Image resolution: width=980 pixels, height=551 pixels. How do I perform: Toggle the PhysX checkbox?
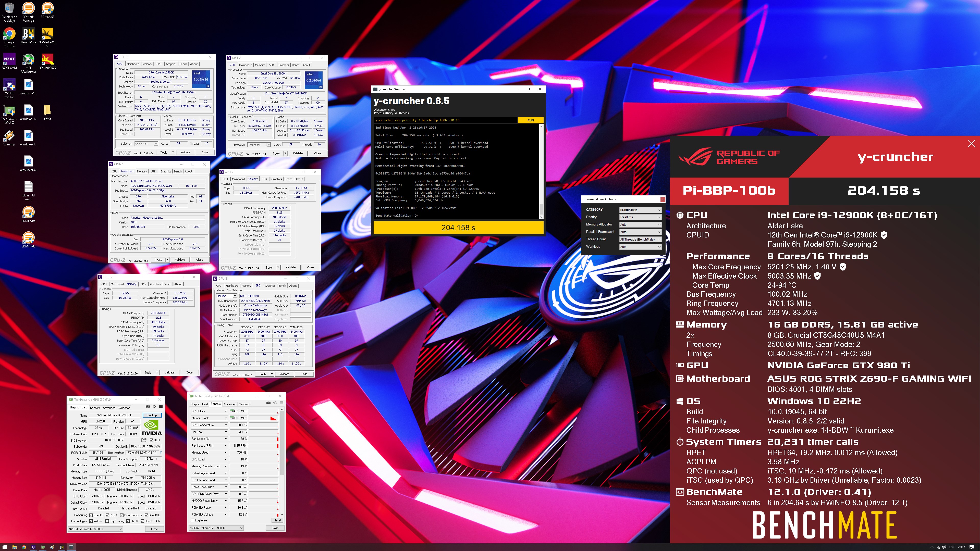point(128,521)
